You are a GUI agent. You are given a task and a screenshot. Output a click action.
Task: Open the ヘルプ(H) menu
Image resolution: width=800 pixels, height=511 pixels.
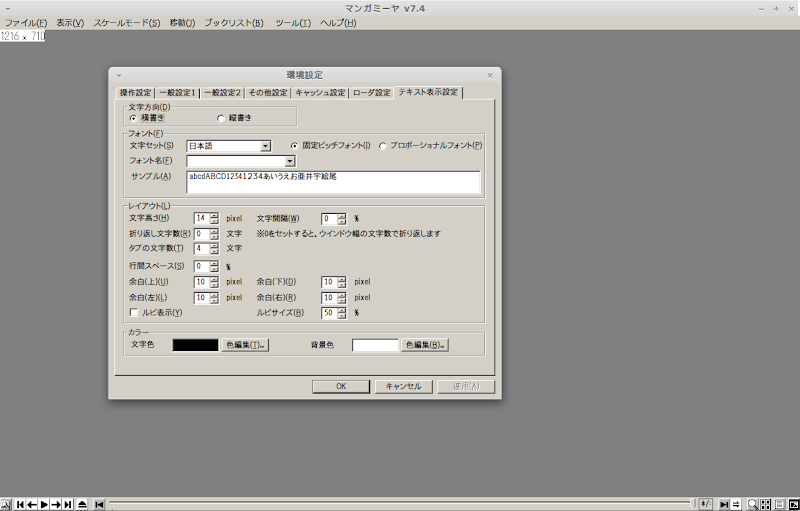338,23
